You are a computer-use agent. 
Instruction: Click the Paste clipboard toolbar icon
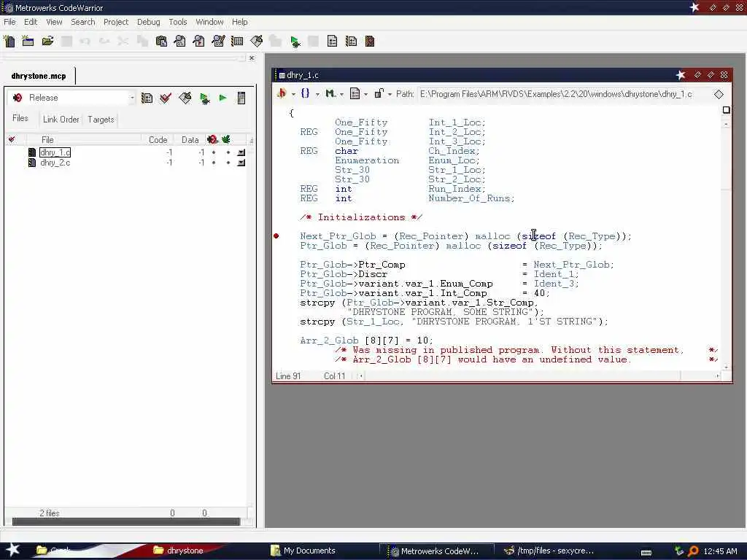pyautogui.click(x=161, y=42)
